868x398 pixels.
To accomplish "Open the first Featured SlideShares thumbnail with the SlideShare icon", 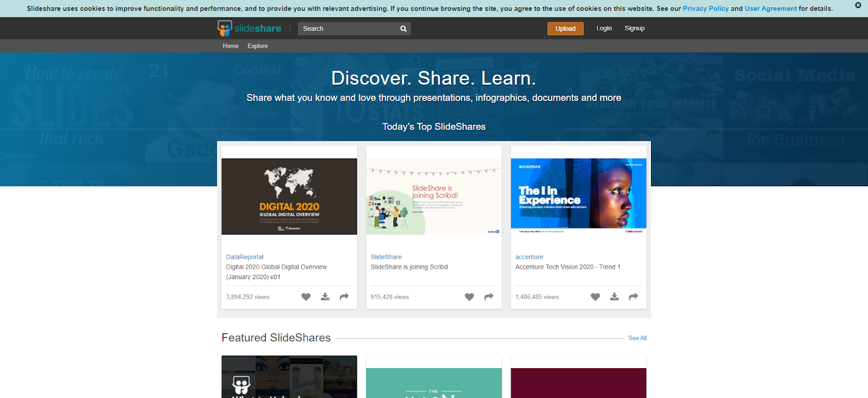I will point(289,377).
